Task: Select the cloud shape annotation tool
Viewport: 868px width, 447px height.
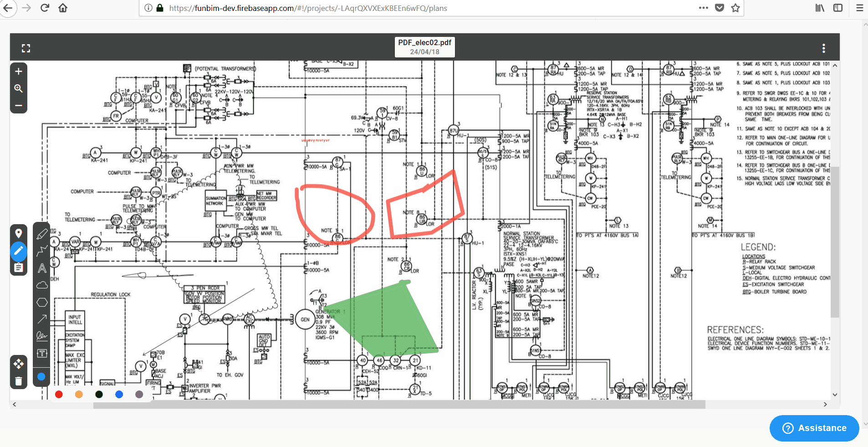Action: point(42,285)
